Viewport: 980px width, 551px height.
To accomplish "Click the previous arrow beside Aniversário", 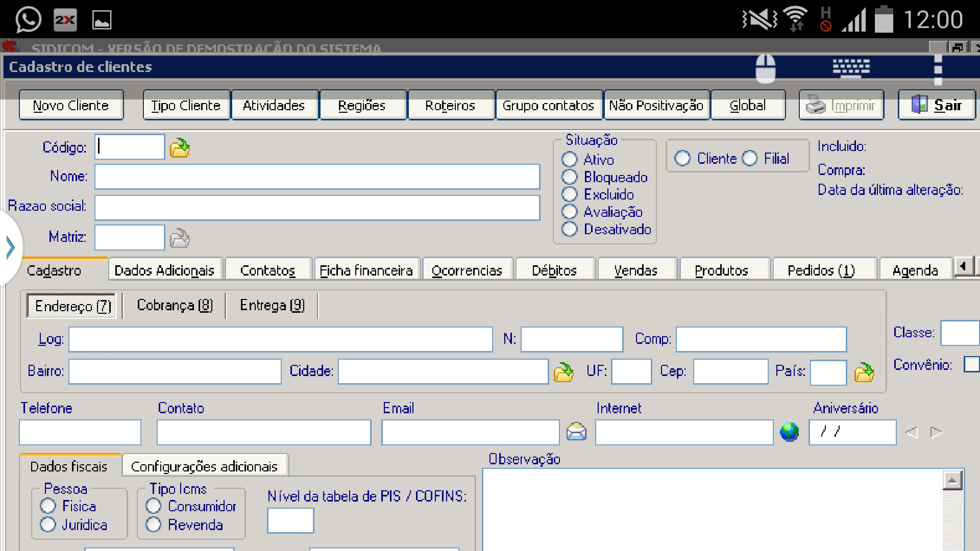I will (x=912, y=433).
